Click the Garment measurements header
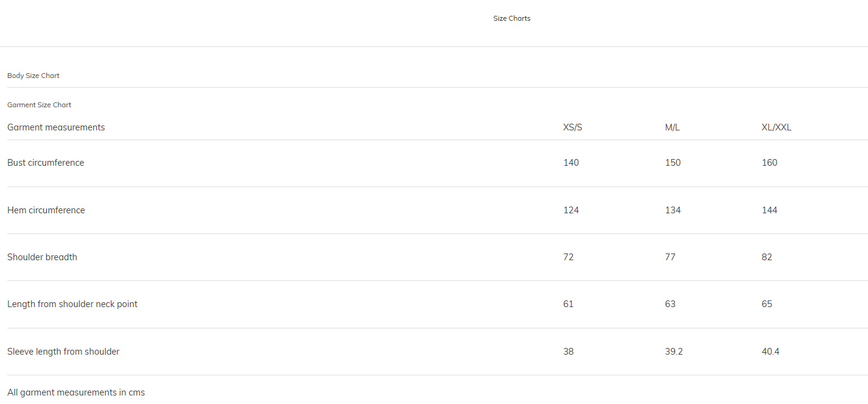 [56, 127]
